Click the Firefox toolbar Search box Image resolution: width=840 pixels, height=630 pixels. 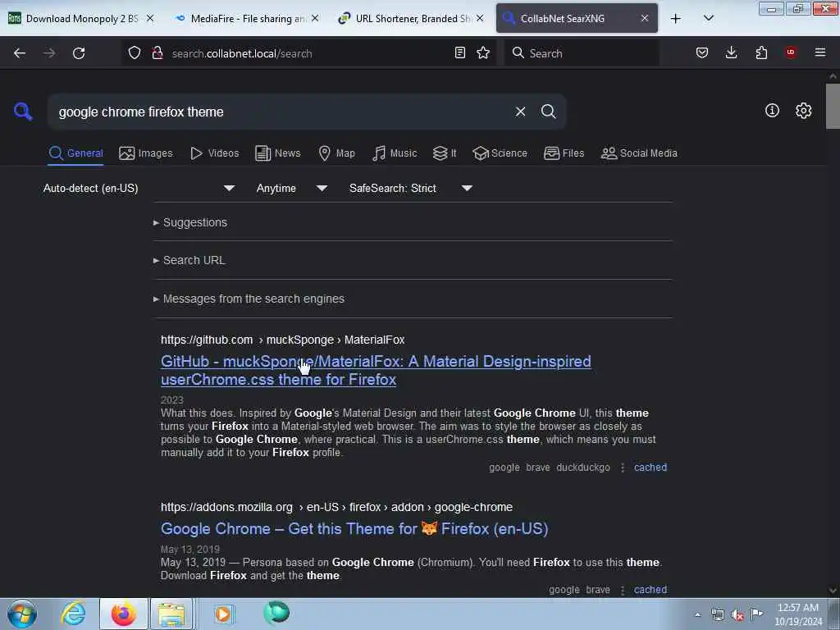pos(582,53)
